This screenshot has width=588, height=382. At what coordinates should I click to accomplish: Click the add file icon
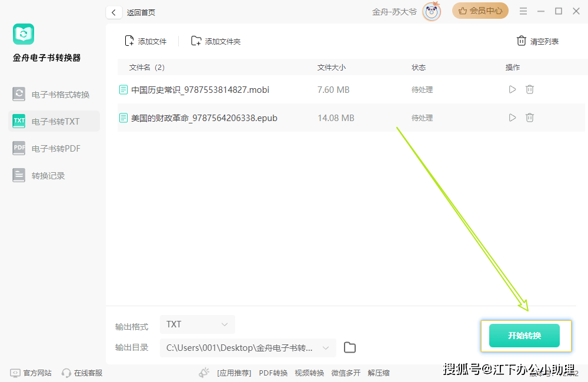(x=129, y=41)
